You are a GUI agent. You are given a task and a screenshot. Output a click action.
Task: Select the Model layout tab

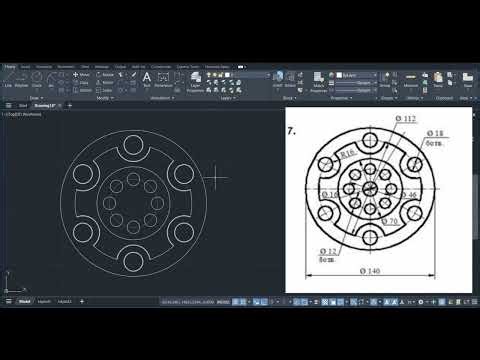point(24,302)
